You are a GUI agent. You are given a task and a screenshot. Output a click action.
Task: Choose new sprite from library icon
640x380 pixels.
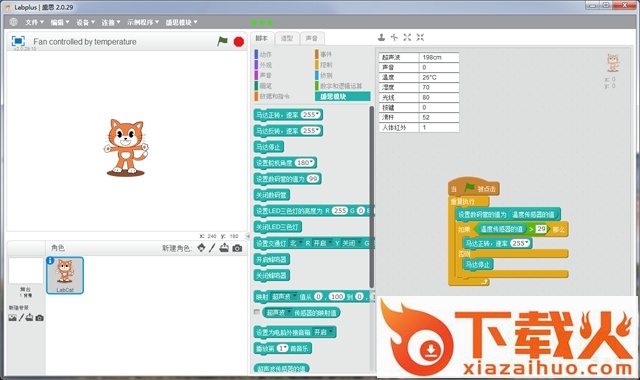(x=201, y=248)
